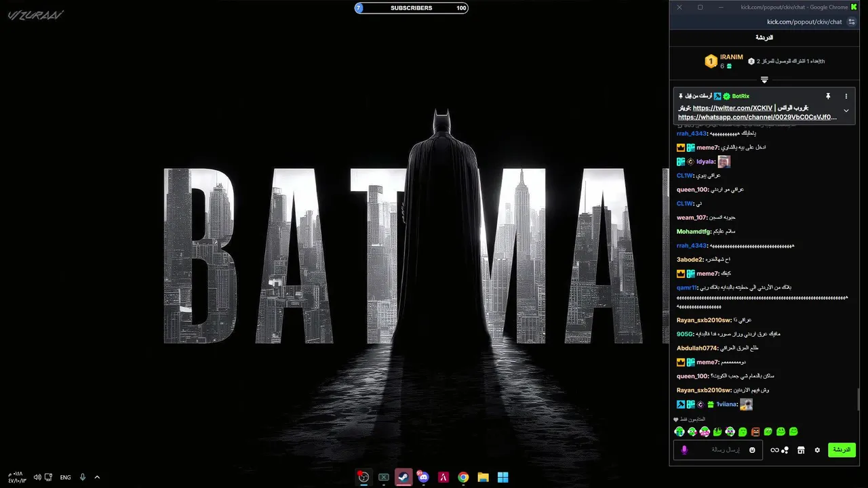Click username 3abode2

click(x=690, y=260)
